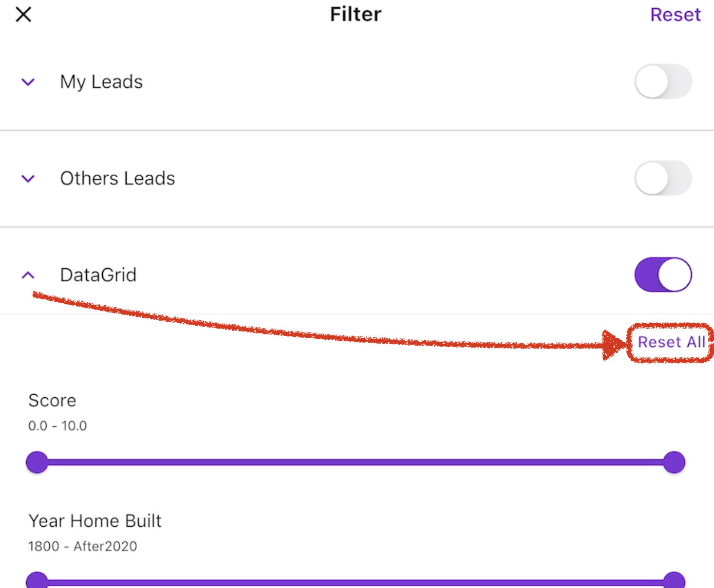
Task: Click the Score filter heading
Action: (x=52, y=401)
